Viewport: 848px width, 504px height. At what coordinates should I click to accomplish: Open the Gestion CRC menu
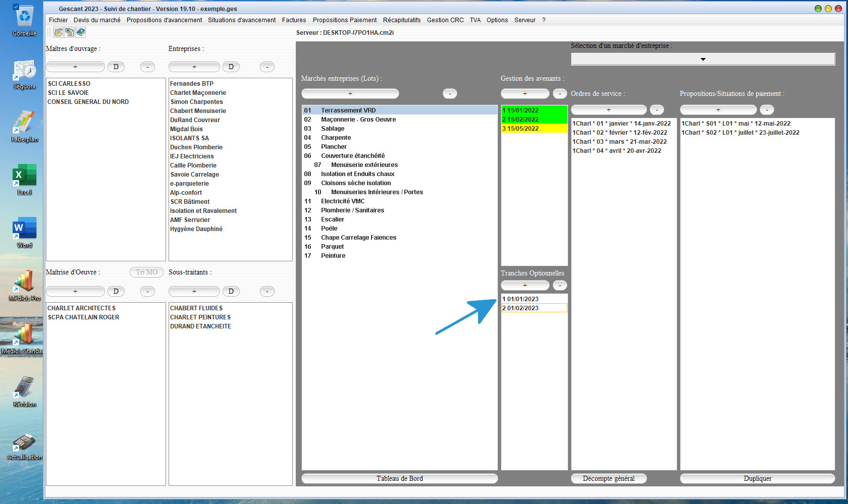[445, 20]
